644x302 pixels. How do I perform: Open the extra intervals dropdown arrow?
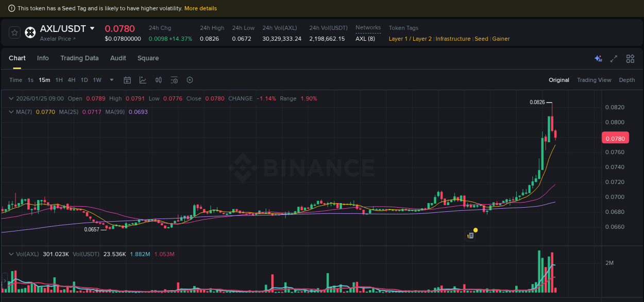click(x=111, y=80)
